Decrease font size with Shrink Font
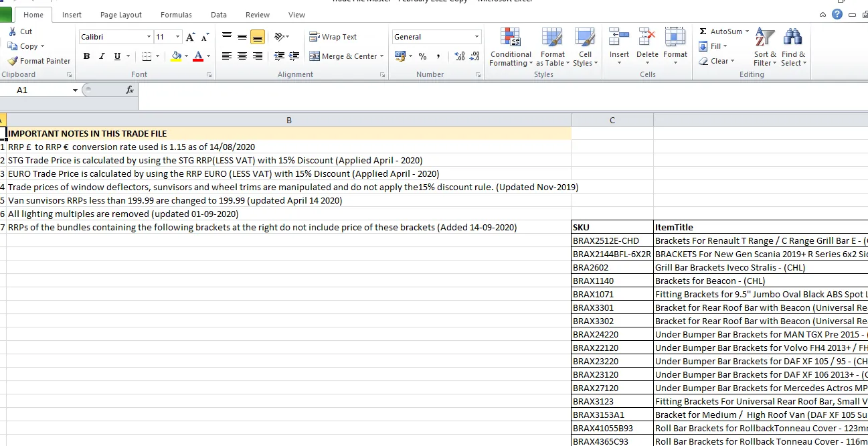Screen dimensions: 868x446 (205, 37)
